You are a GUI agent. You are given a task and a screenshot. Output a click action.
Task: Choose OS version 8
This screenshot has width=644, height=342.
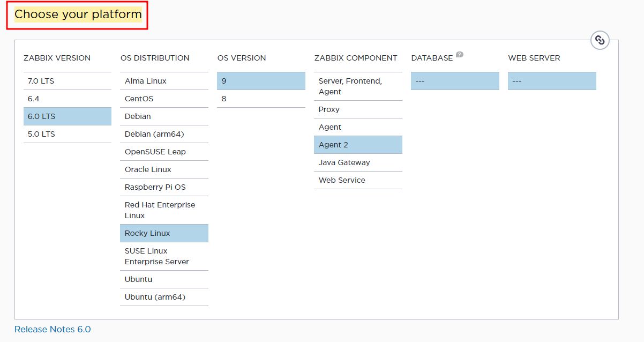[x=261, y=99]
